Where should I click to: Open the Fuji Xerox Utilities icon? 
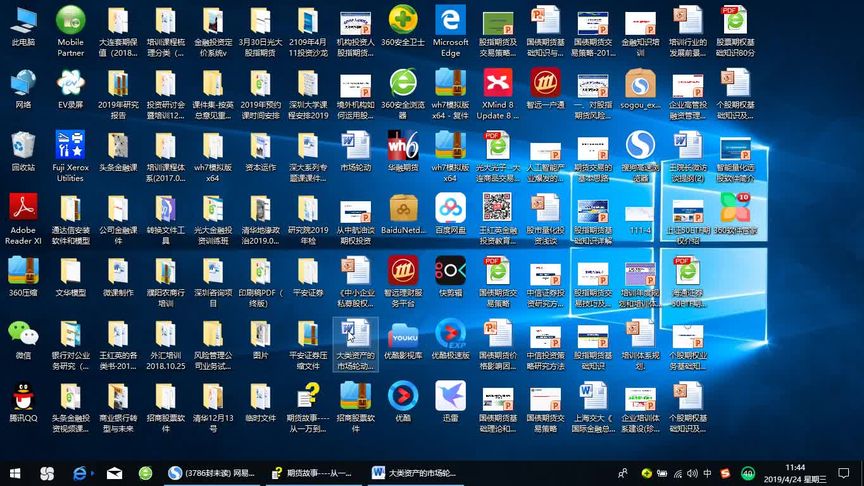pyautogui.click(x=70, y=146)
